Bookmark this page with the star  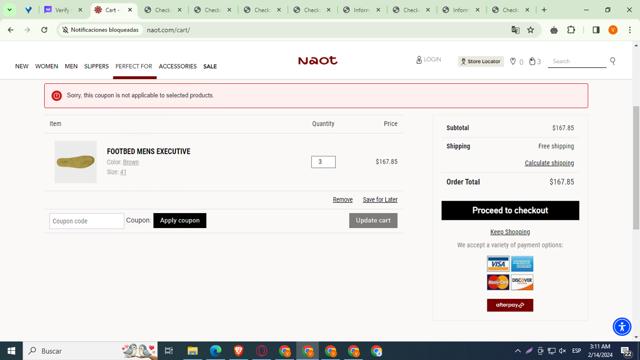tap(531, 30)
